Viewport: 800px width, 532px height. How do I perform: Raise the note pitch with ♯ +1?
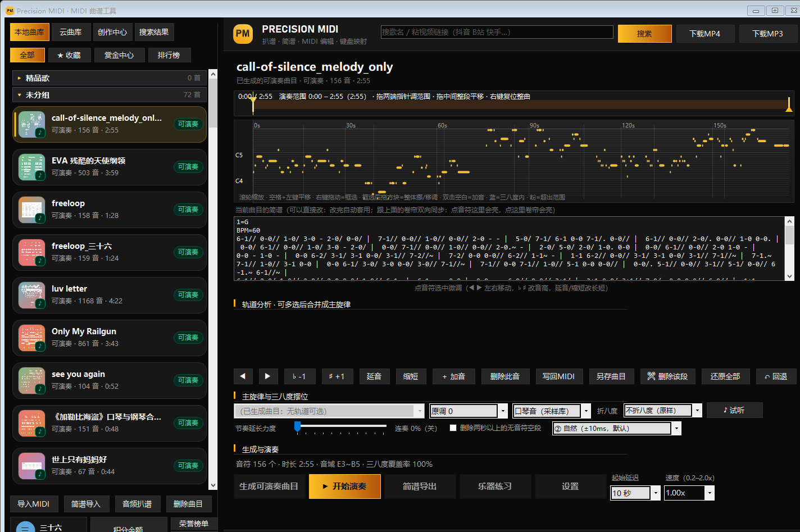click(x=337, y=376)
